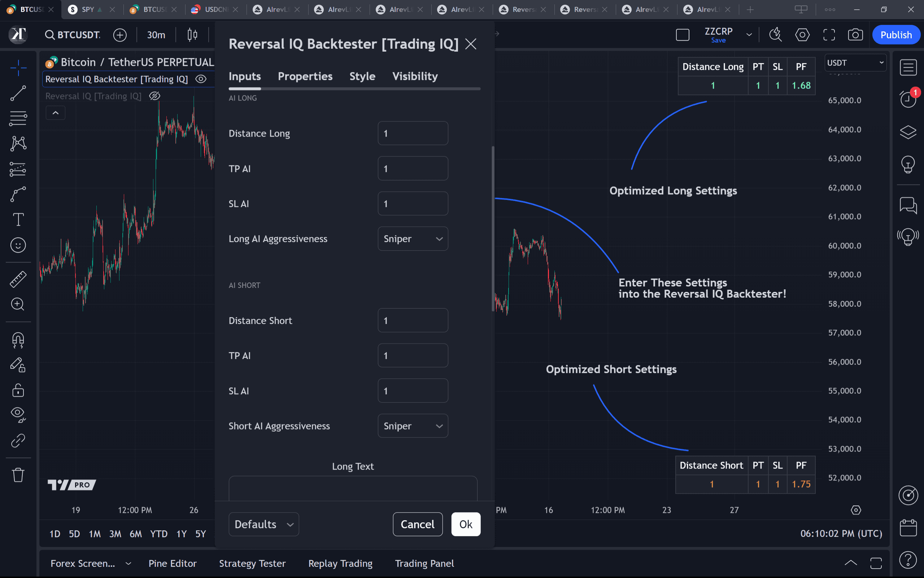Open the alerts clock icon
This screenshot has height=578, width=924.
(x=908, y=99)
